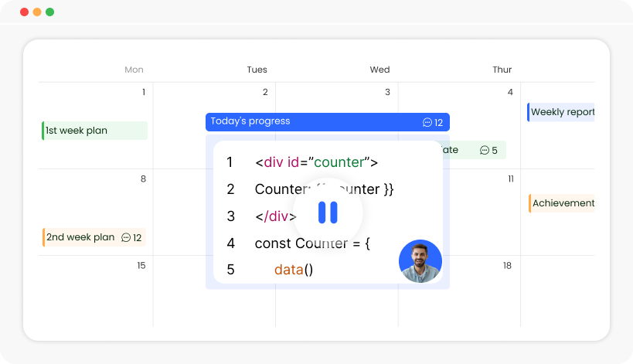Open the Weekly report event
The height and width of the screenshot is (364, 633).
561,112
